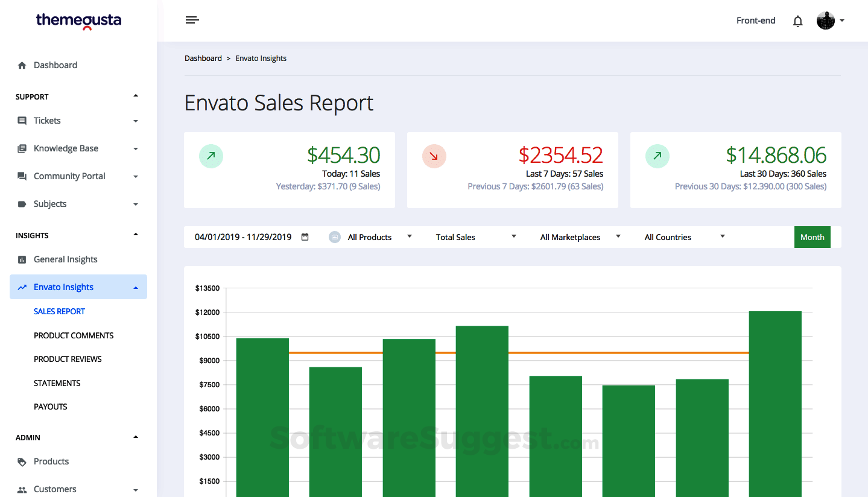Click the first green chart bar
The height and width of the screenshot is (497, 868).
click(262, 417)
